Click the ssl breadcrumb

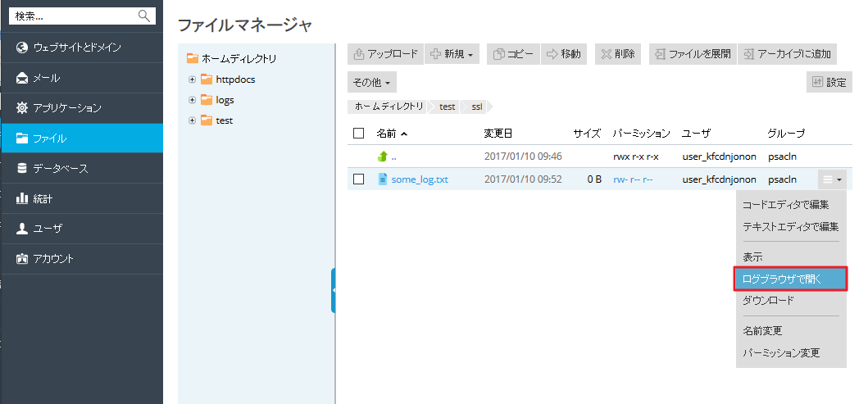[477, 107]
